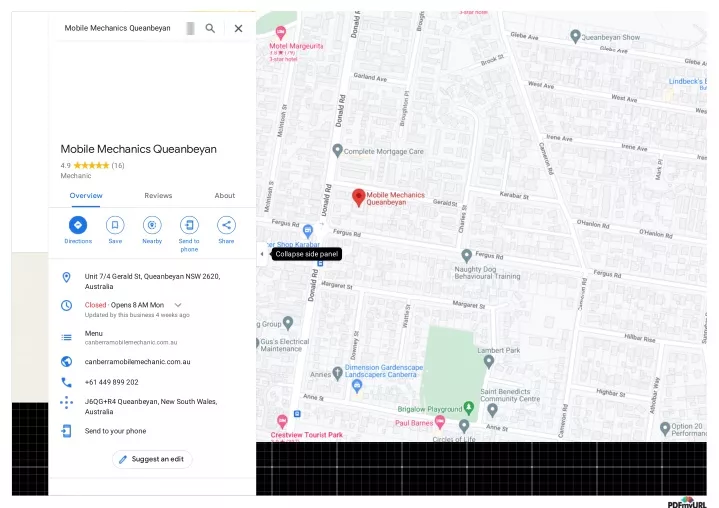Click the telephone handset icon
719x508 pixels.
(66, 382)
